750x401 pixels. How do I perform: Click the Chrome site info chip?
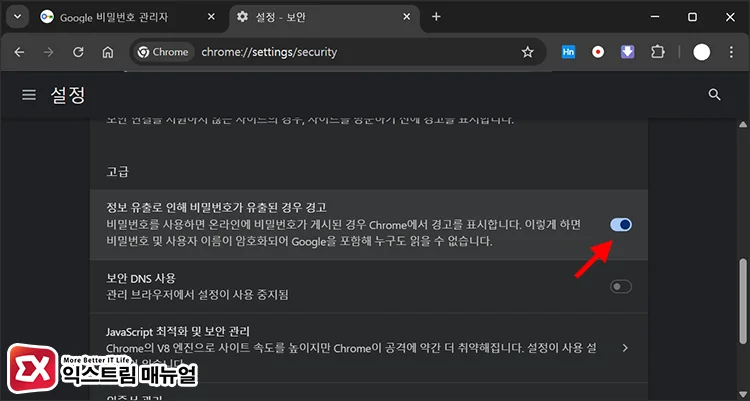pos(163,52)
